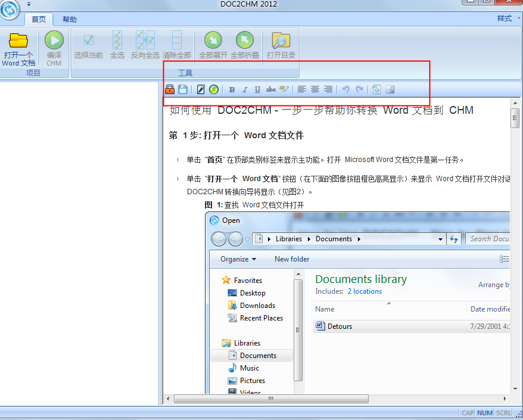Toggle strikethrough formatting
Screen dimensions: 523x420
click(271, 89)
